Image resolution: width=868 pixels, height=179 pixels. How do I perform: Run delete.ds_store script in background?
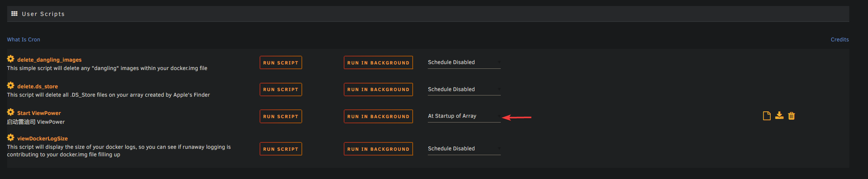(378, 89)
